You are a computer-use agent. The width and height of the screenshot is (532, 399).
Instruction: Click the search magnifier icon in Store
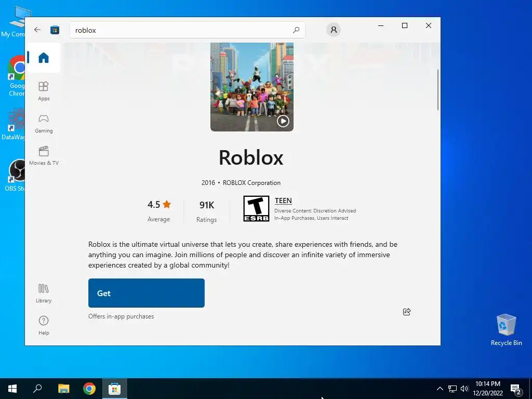click(x=296, y=30)
